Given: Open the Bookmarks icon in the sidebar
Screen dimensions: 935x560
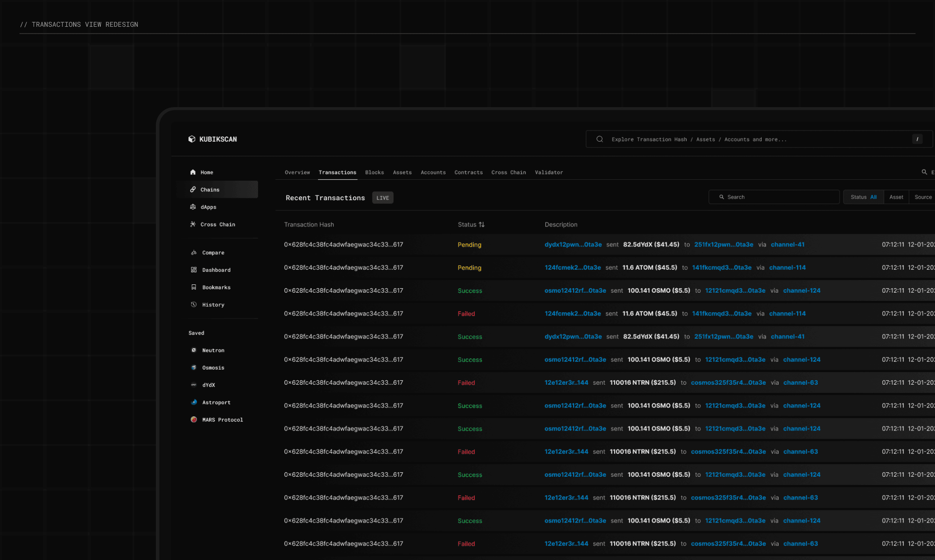Looking at the screenshot, I should 194,287.
